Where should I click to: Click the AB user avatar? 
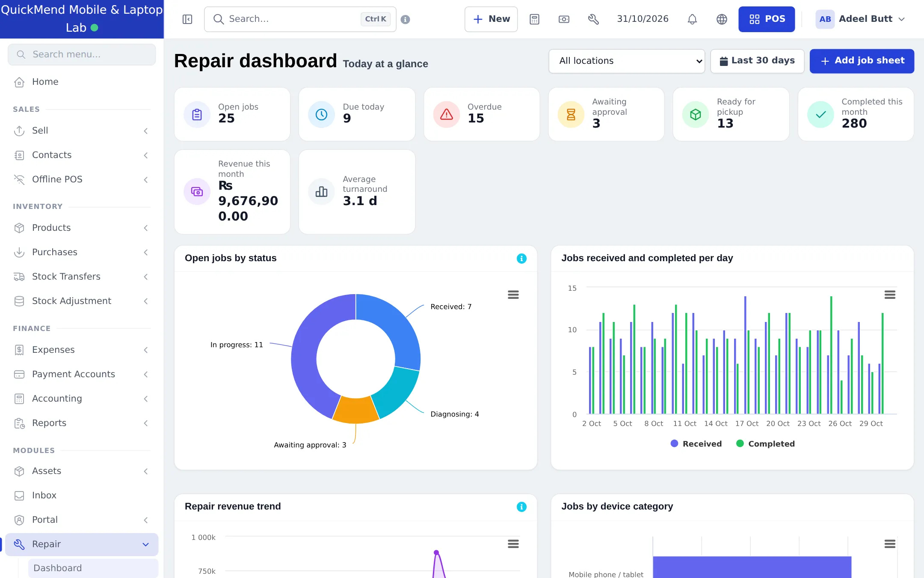825,19
